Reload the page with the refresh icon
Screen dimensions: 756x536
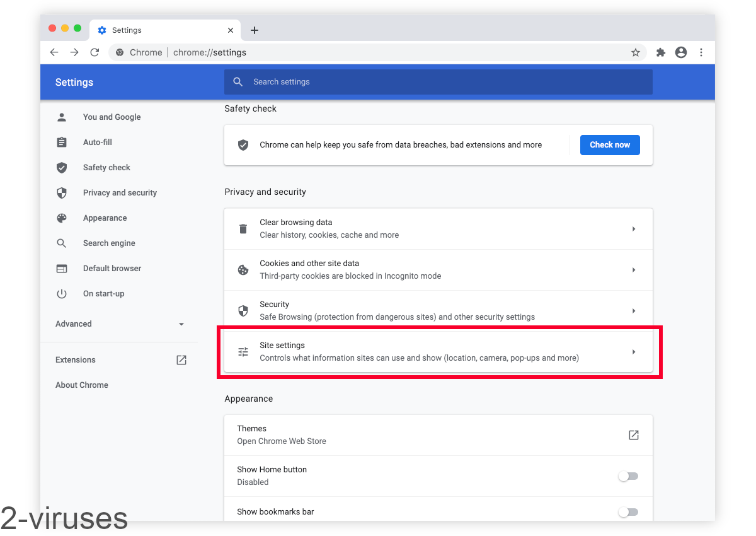(x=94, y=52)
